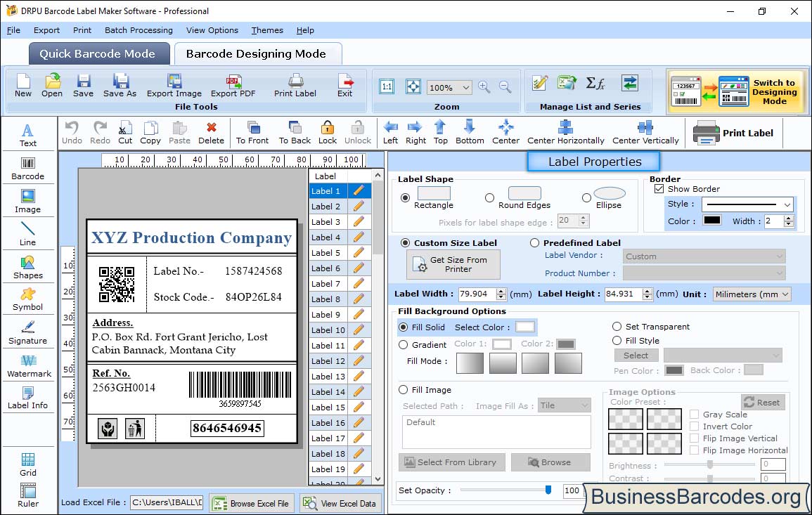Select the Fill Image option

[404, 390]
